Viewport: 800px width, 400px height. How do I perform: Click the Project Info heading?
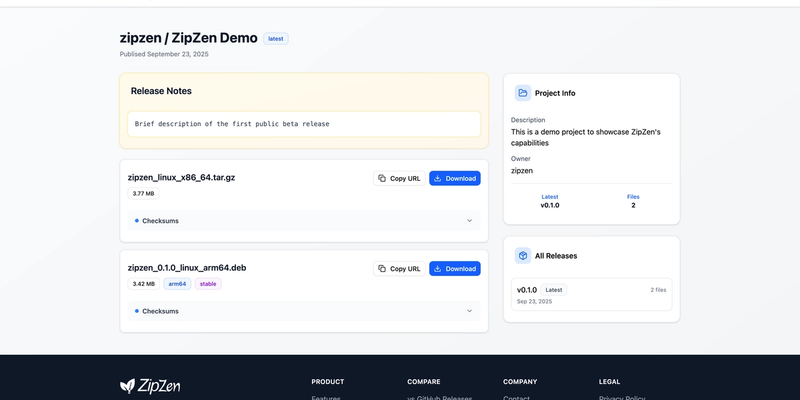tap(555, 93)
